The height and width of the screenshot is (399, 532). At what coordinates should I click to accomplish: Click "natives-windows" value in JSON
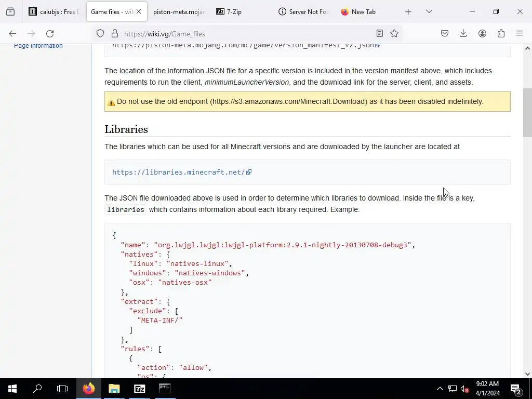(x=210, y=273)
